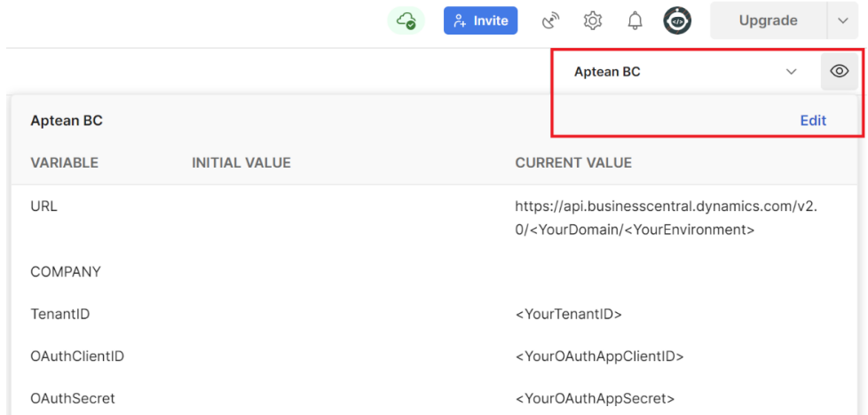The height and width of the screenshot is (415, 868).
Task: Click the CURRENT VALUE column header
Action: 573,163
